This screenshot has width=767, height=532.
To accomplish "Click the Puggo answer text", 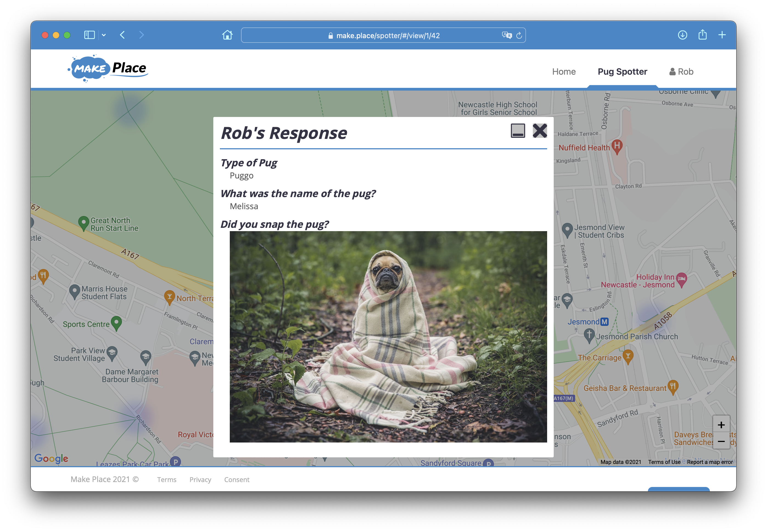I will point(241,175).
